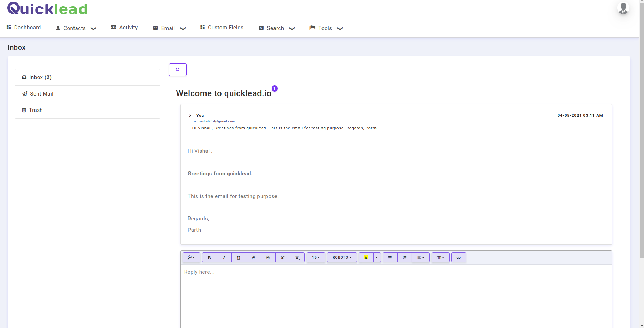Viewport: 644px width, 328px height.
Task: Click the "Greetings from quicklead." bold line
Action: coord(220,174)
